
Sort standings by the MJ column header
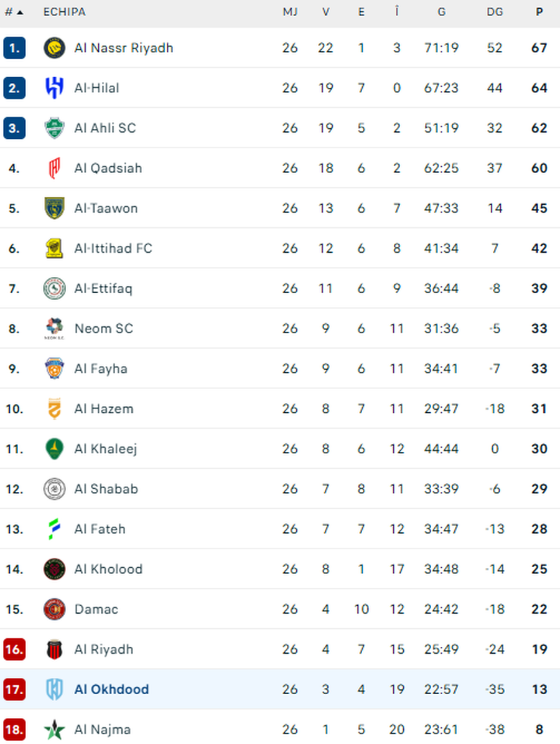coord(290,12)
